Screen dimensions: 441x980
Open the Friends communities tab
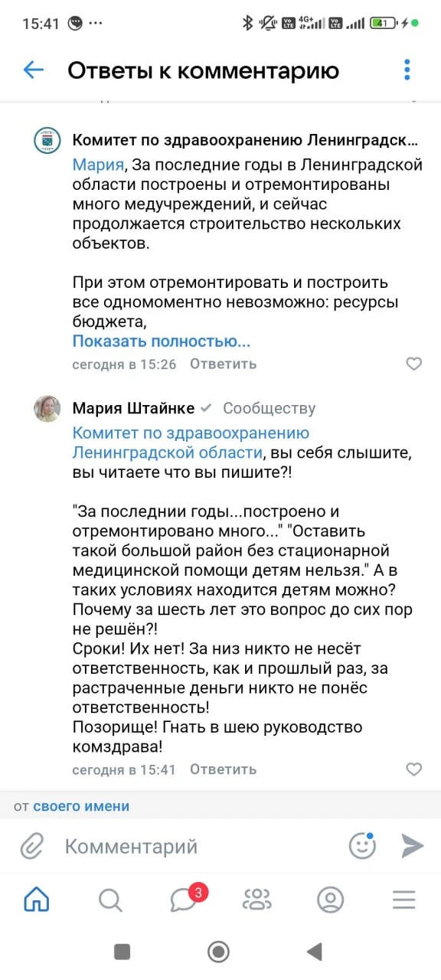[x=257, y=900]
